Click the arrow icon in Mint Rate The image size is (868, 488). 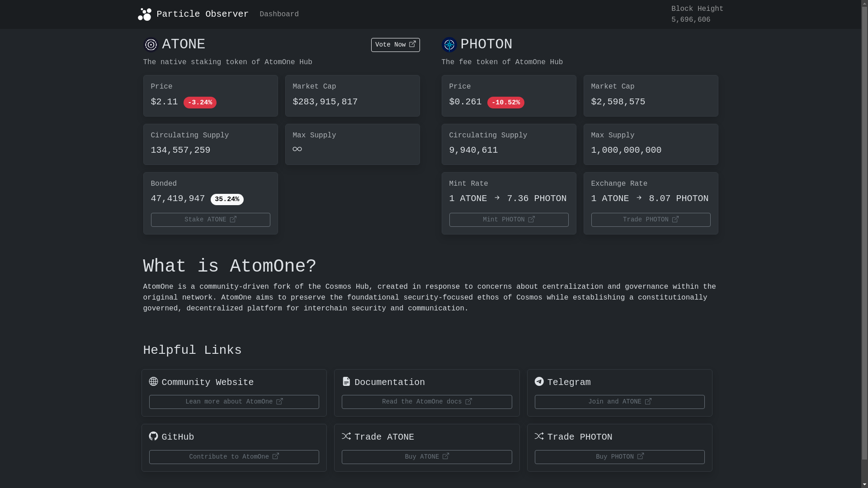click(497, 198)
